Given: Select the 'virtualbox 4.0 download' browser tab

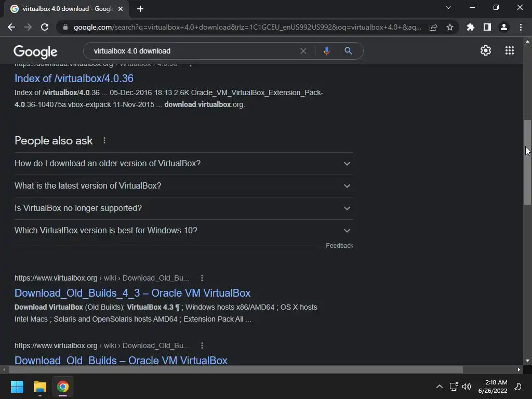Looking at the screenshot, I should point(66,9).
